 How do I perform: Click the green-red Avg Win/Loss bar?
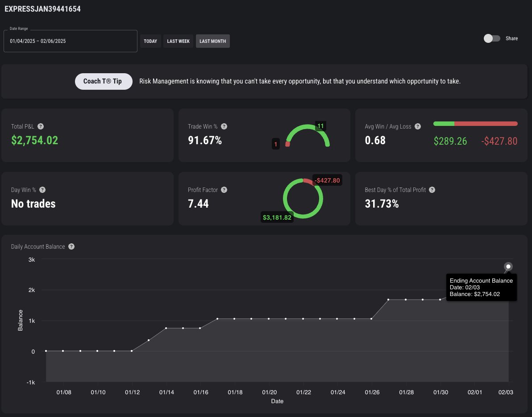click(x=475, y=124)
